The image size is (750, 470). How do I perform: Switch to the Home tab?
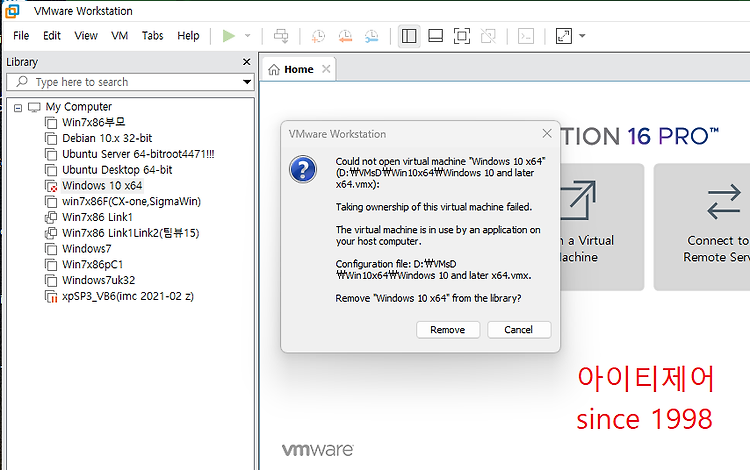(298, 69)
